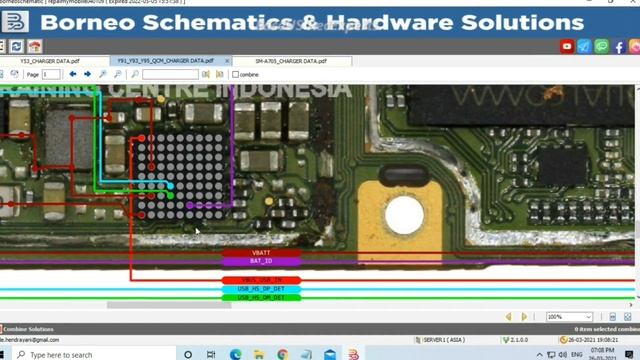Click the scroll right arrow of horizontal scrollbar
The width and height of the screenshot is (640, 360).
click(x=631, y=305)
